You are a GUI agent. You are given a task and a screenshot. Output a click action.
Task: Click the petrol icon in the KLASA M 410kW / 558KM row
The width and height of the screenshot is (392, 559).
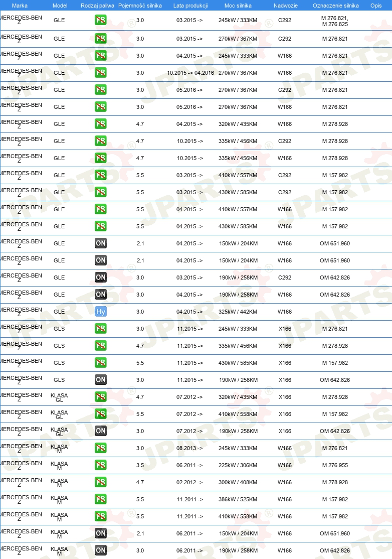click(x=101, y=516)
